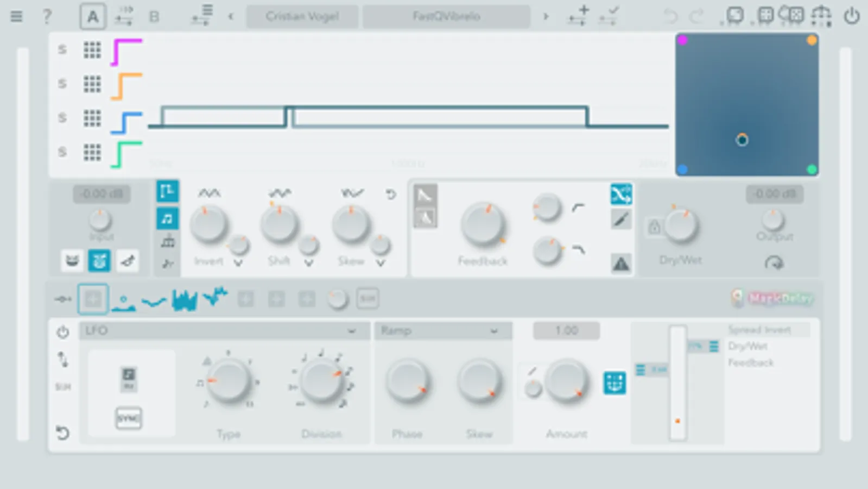The image size is (868, 489).
Task: Open the grid icon for green line
Action: [x=92, y=152]
